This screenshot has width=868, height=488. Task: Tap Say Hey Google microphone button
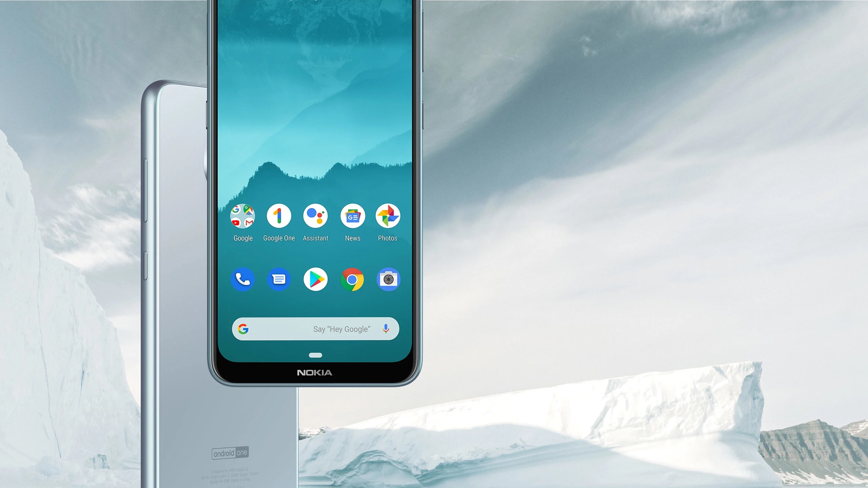386,329
